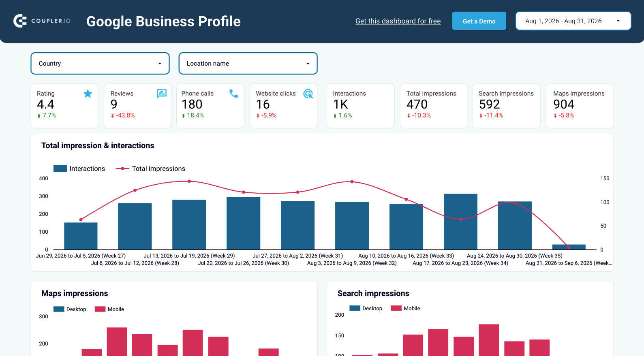This screenshot has width=644, height=356.
Task: Click the Week 28 axis label
Action: click(135, 263)
